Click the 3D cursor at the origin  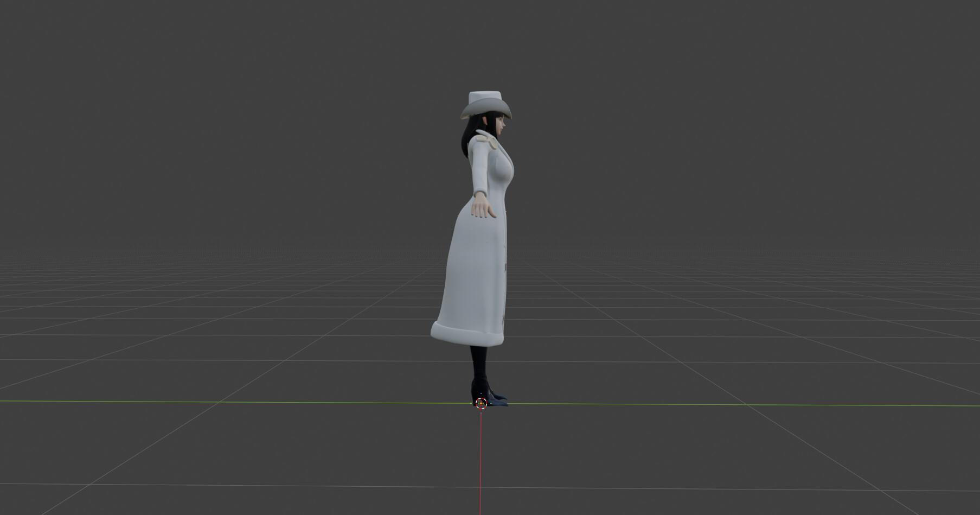[x=481, y=403]
